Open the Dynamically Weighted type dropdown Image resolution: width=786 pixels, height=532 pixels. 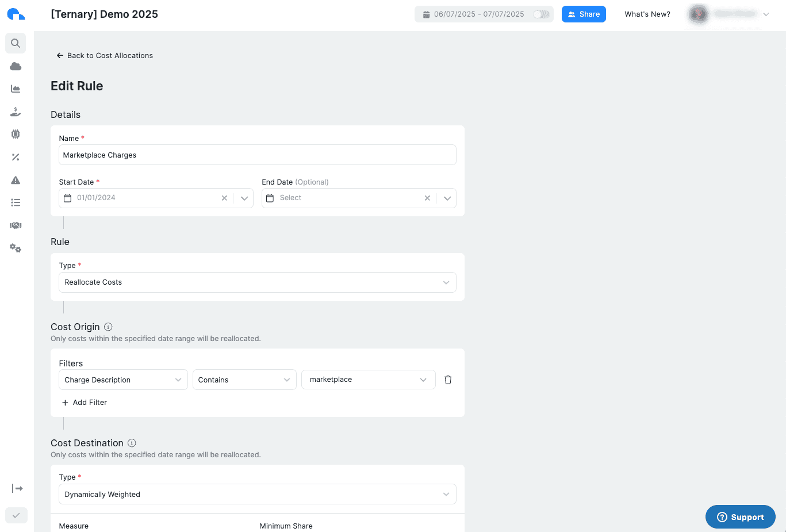(x=258, y=494)
